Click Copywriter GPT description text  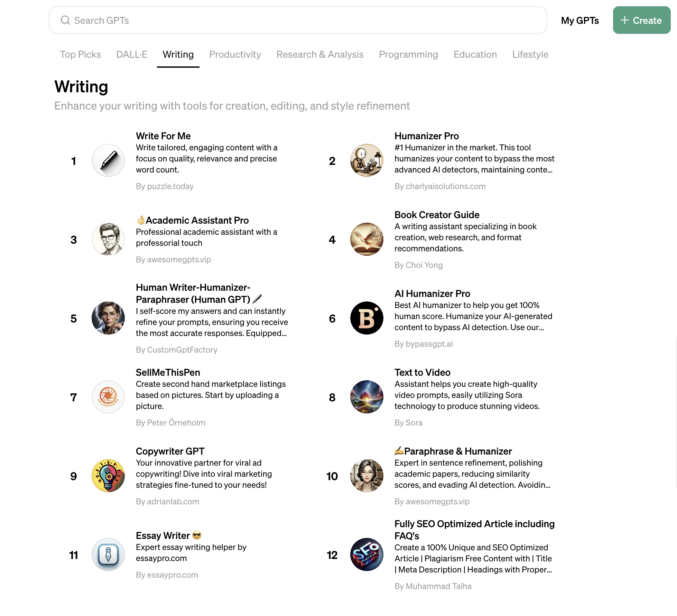point(204,474)
